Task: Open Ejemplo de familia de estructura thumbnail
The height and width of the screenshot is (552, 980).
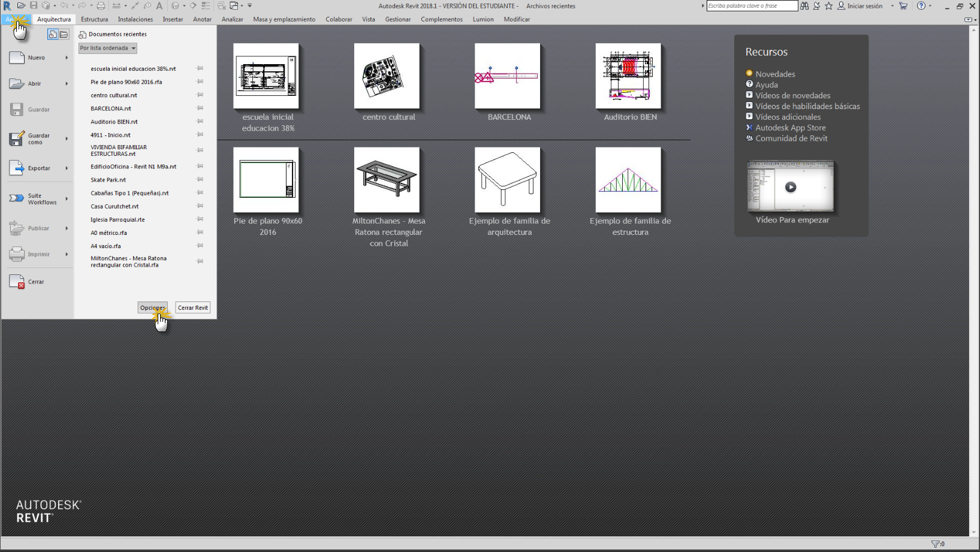Action: tap(628, 180)
